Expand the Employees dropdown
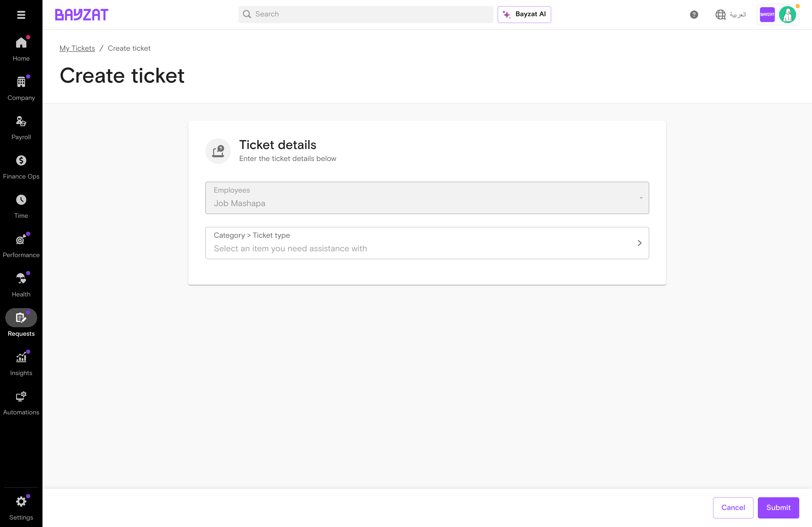Viewport: 812px width, 527px height. point(427,198)
